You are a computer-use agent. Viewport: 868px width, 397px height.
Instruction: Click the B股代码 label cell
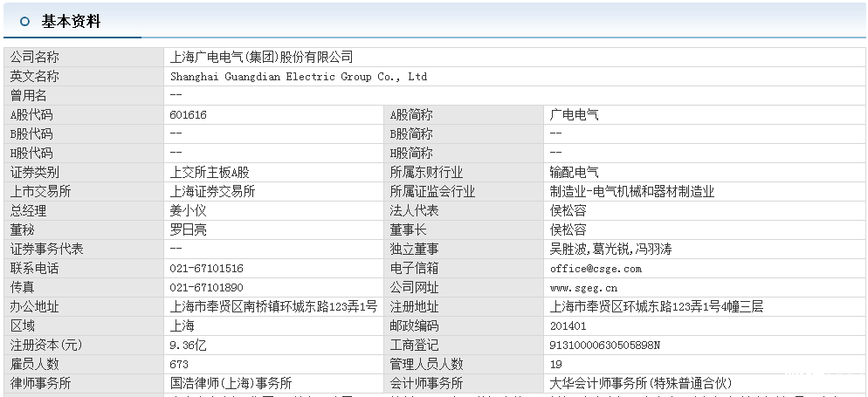(x=84, y=133)
